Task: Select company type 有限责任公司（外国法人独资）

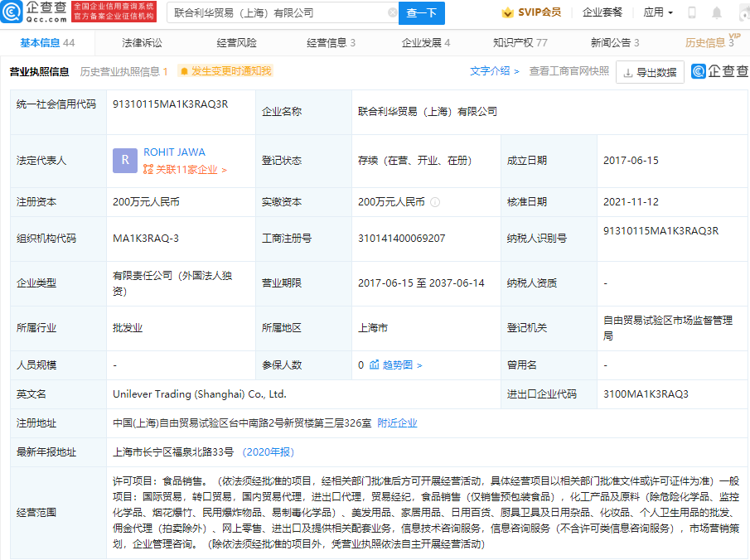Action: [172, 283]
